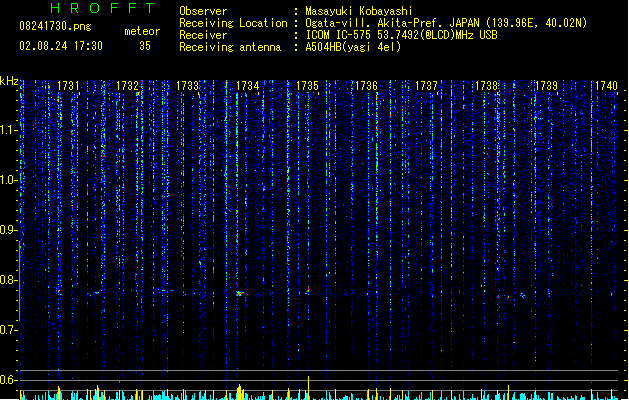629x400 pixels.
Task: Click the 1740 time marker
Action: [606, 86]
